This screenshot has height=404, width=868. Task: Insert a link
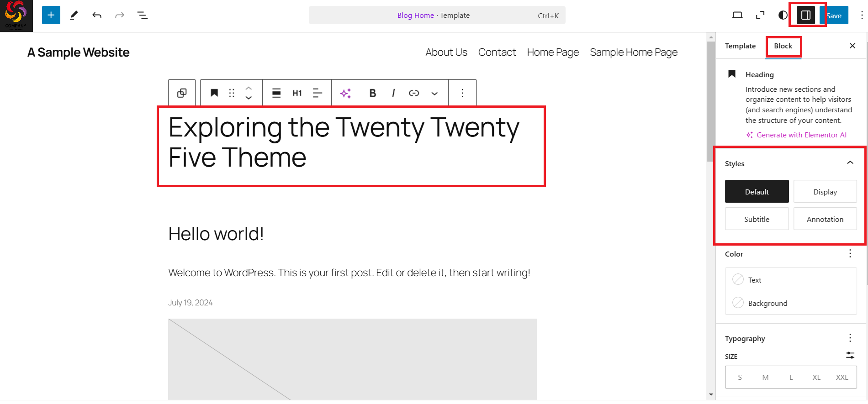pos(414,93)
